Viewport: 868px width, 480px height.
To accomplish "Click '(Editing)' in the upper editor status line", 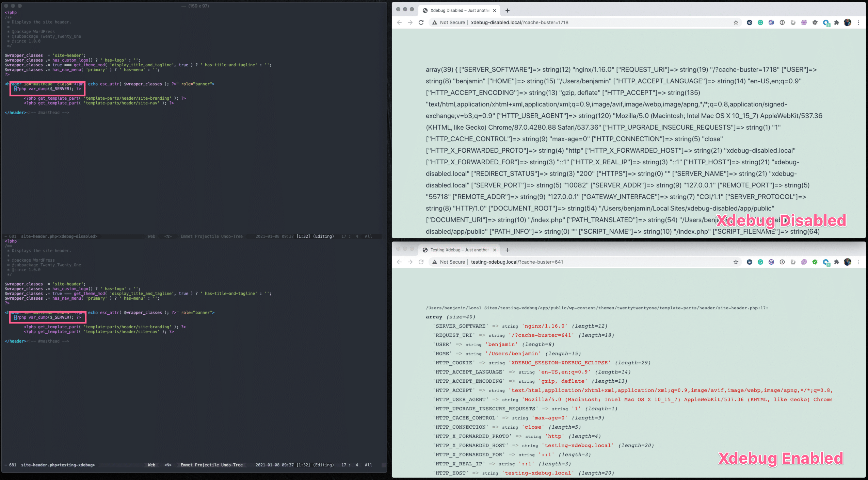I will coord(323,236).
